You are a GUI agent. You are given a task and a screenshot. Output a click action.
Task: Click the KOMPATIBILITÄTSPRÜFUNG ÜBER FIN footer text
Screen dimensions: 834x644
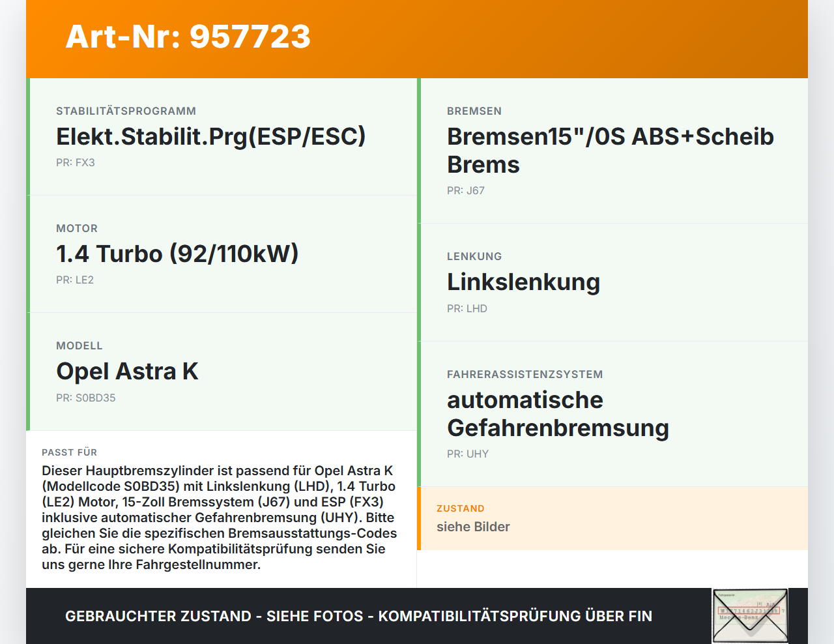click(x=518, y=615)
